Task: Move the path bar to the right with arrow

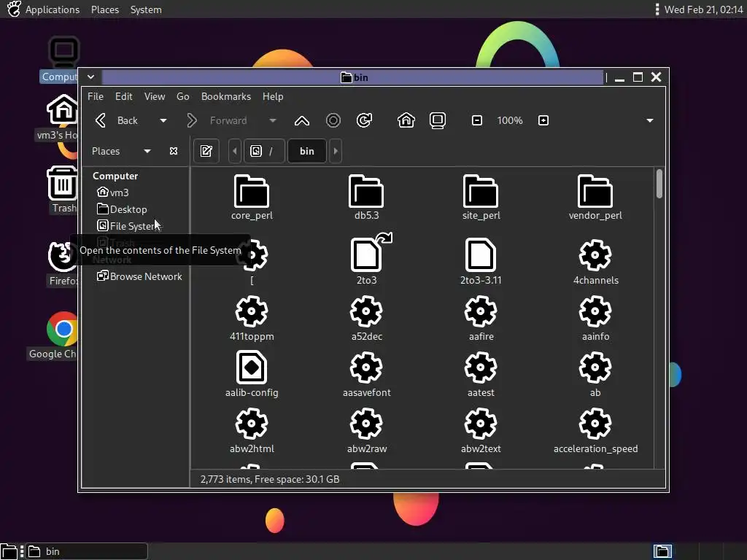Action: pyautogui.click(x=336, y=151)
